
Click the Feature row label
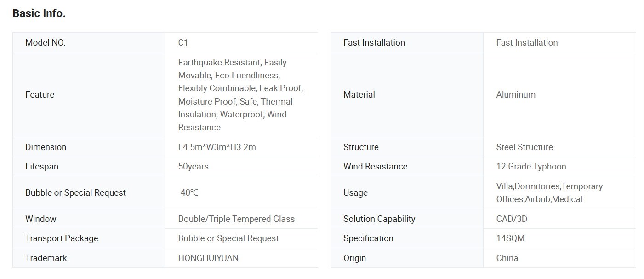[40, 94]
